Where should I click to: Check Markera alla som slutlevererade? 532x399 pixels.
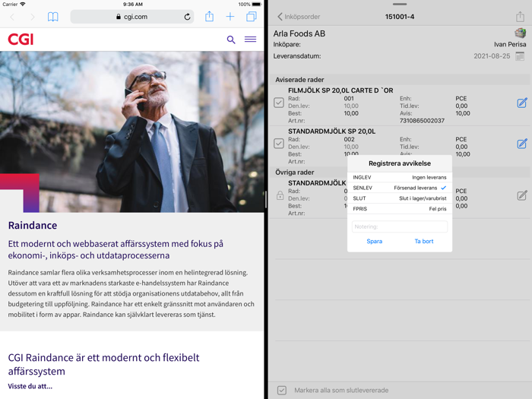282,390
